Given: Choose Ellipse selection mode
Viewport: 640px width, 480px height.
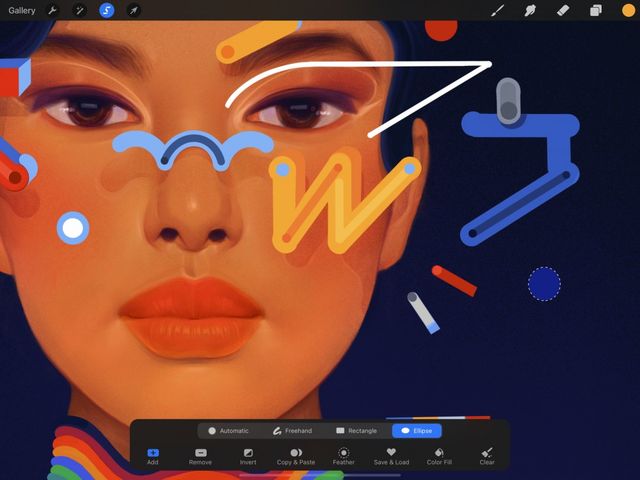Looking at the screenshot, I should (417, 431).
